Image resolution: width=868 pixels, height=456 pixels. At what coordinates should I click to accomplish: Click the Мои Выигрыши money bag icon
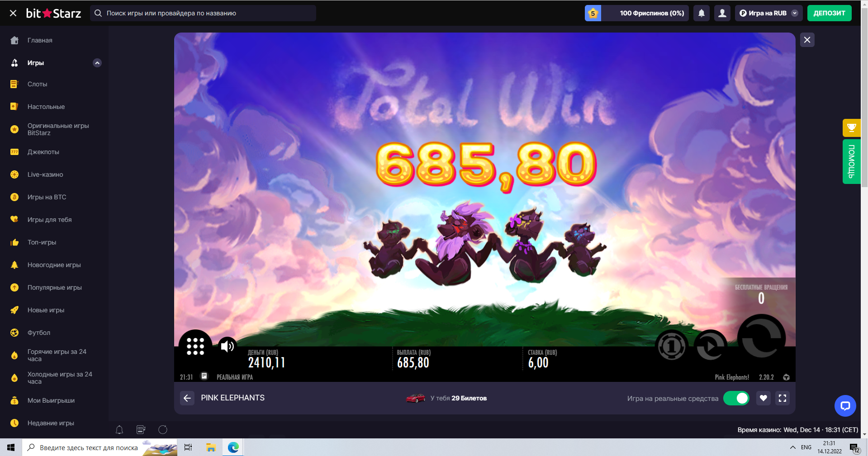pos(14,400)
